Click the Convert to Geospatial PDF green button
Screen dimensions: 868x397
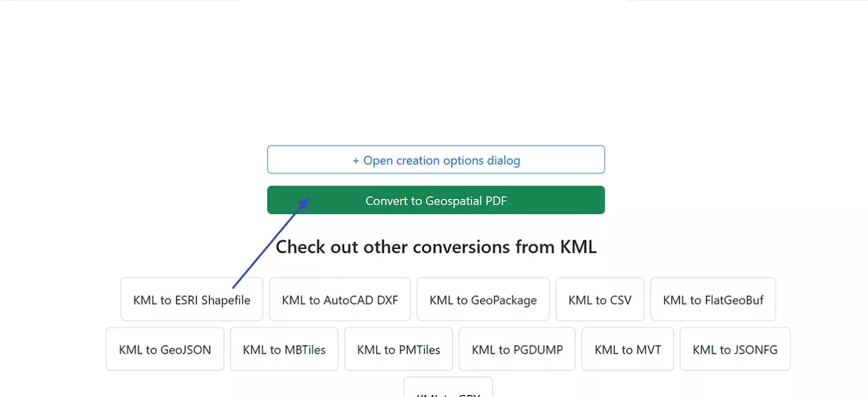click(x=435, y=200)
